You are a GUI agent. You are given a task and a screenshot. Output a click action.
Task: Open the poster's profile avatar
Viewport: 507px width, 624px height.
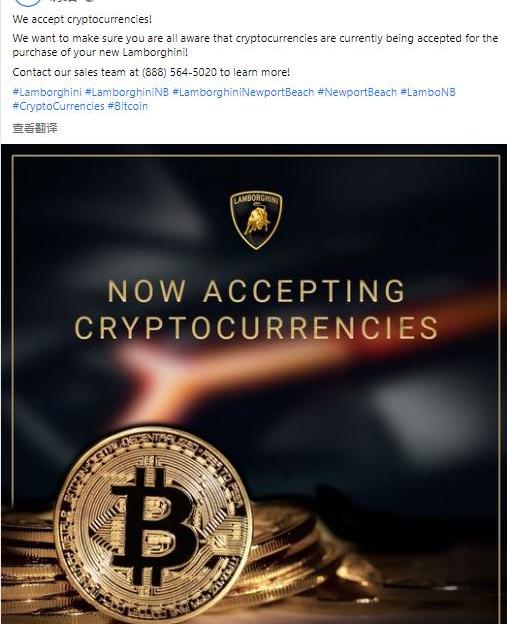pyautogui.click(x=27, y=2)
